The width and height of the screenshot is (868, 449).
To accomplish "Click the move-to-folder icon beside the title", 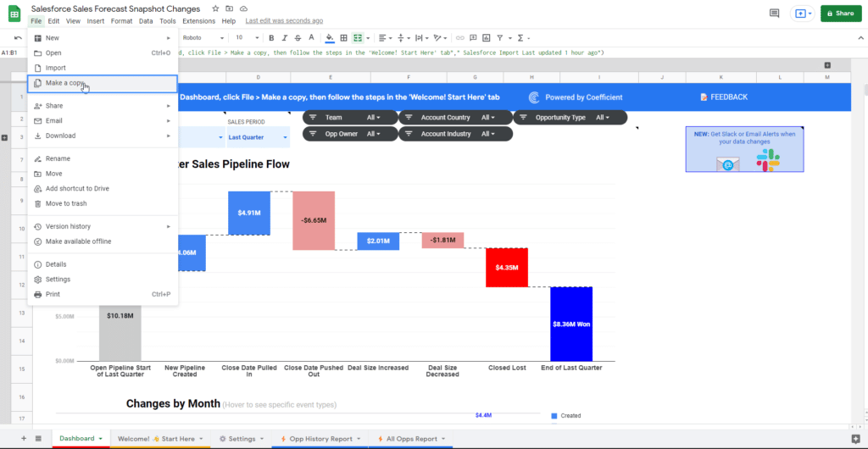I will pos(229,9).
